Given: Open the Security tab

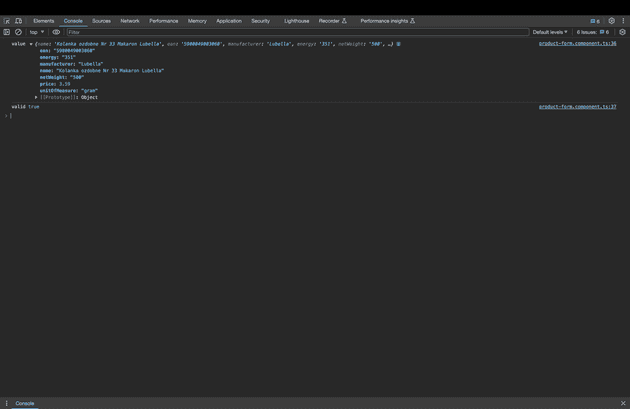Looking at the screenshot, I should 260,21.
